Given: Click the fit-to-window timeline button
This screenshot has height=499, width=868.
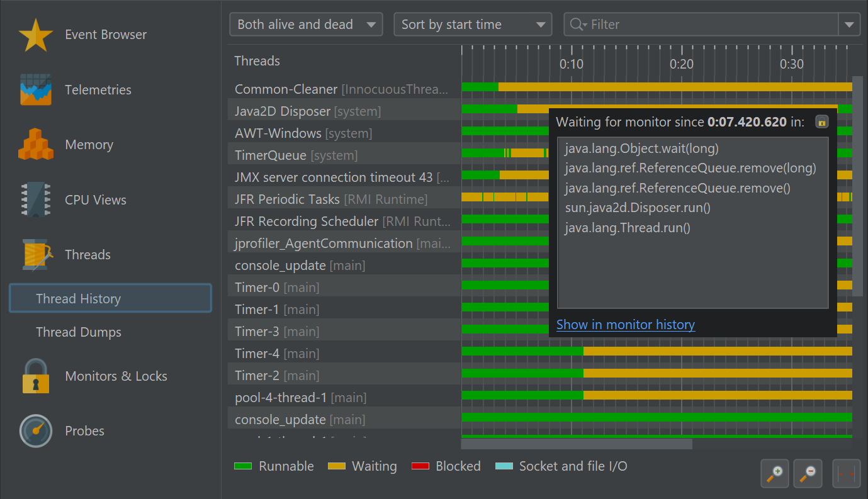Looking at the screenshot, I should 846,473.
